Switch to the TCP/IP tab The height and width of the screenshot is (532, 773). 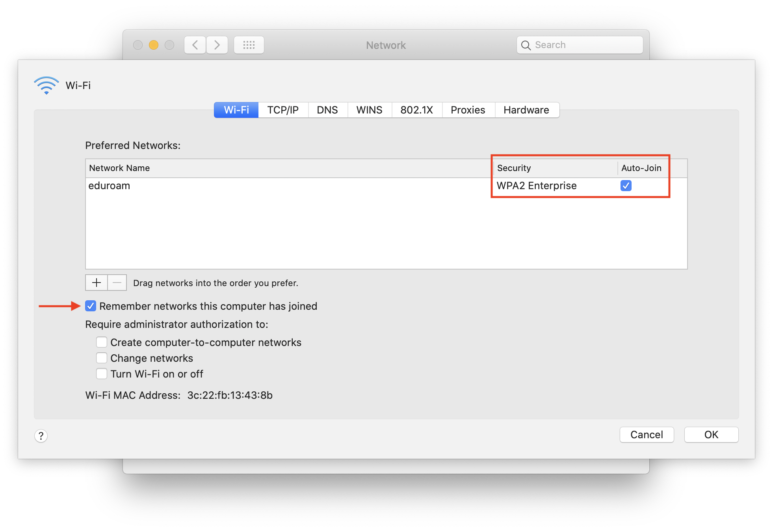tap(283, 110)
